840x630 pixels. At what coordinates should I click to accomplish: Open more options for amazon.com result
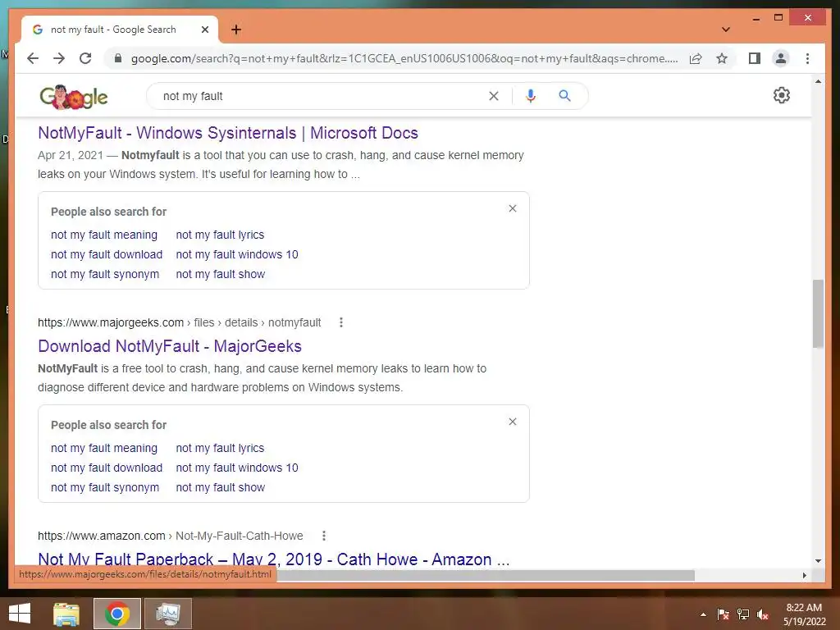323,536
